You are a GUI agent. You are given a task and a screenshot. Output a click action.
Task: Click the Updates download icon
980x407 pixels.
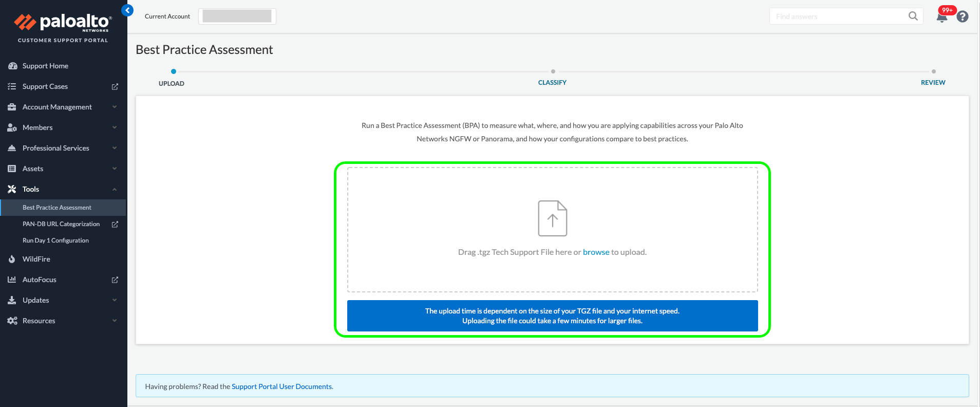12,300
